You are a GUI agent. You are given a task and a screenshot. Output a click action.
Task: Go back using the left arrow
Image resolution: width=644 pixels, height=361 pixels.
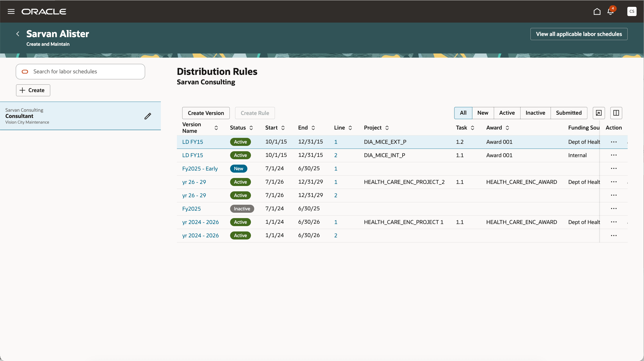[18, 34]
